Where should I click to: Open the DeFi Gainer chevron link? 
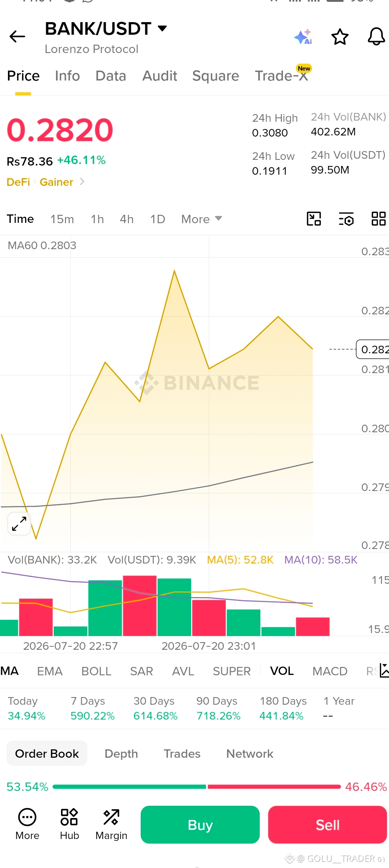tap(82, 182)
